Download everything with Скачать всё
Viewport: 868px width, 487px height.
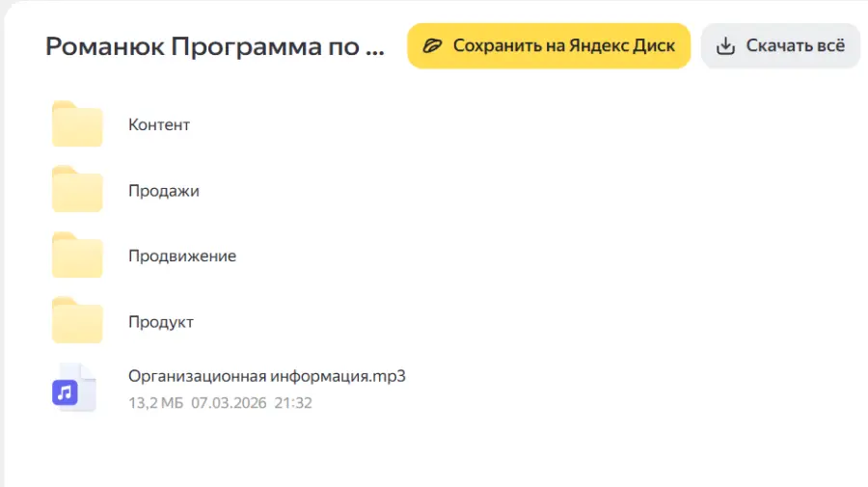(780, 46)
